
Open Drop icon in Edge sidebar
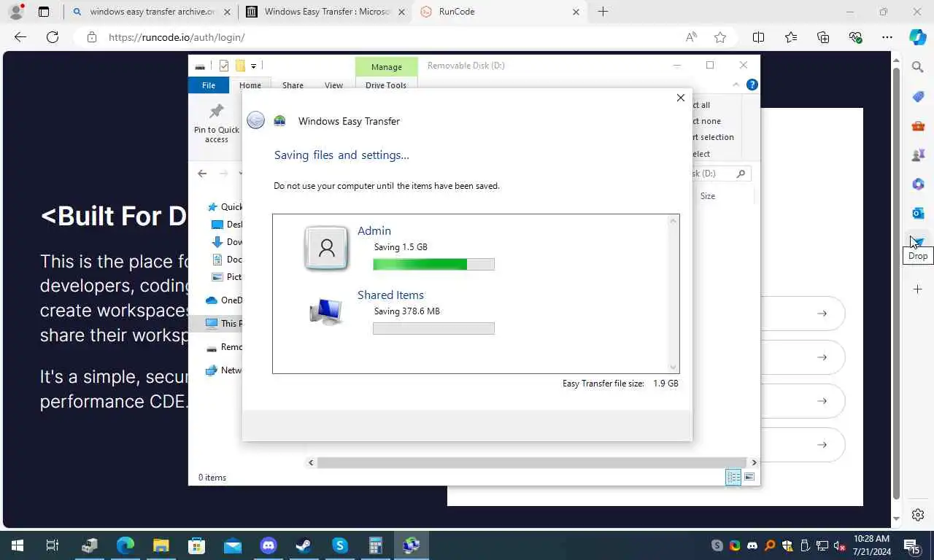tap(918, 241)
